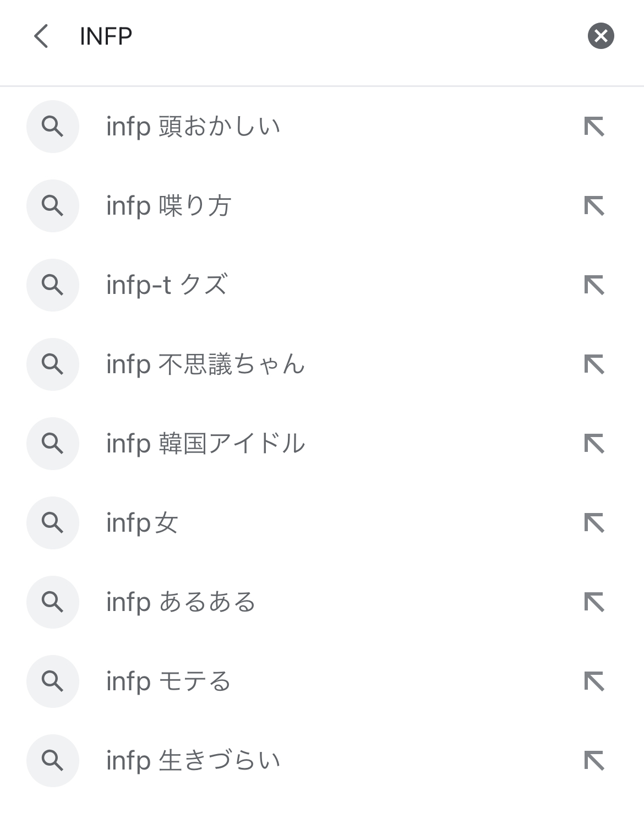Fill query using "infp 生きづらい" arrow

594,761
